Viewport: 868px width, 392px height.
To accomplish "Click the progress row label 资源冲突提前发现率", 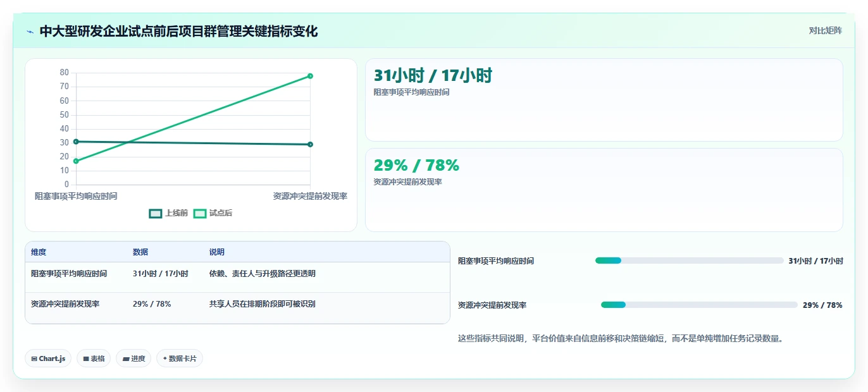I will pos(492,305).
